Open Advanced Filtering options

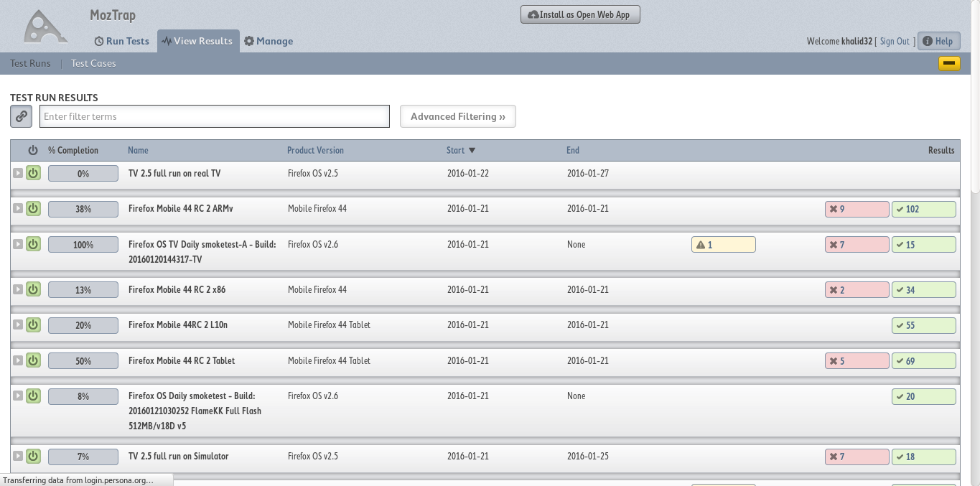(x=458, y=116)
